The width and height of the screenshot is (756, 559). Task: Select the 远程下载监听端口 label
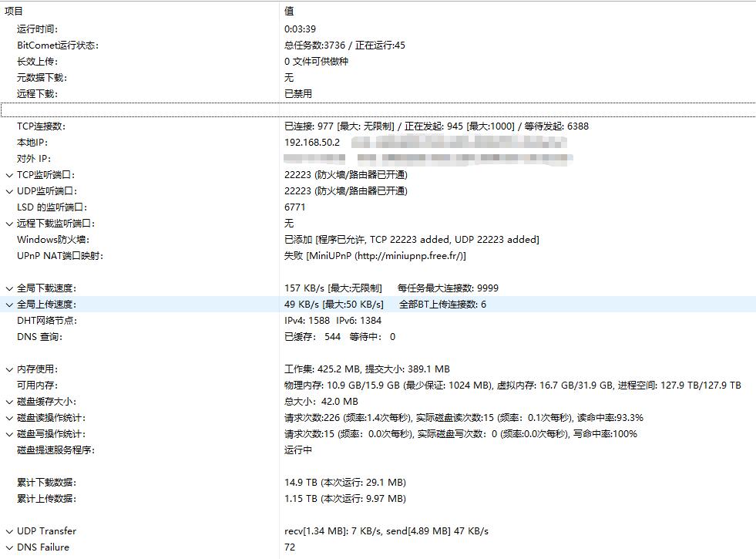(x=56, y=224)
